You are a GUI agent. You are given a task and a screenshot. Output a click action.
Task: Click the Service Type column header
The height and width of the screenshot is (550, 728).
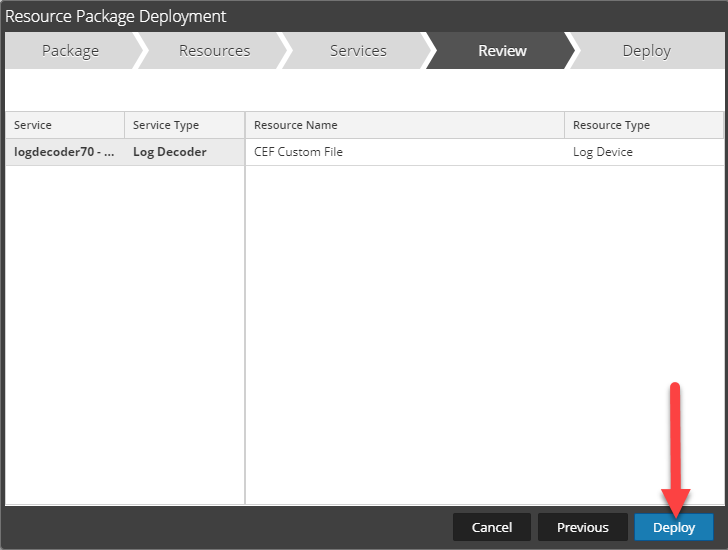184,125
